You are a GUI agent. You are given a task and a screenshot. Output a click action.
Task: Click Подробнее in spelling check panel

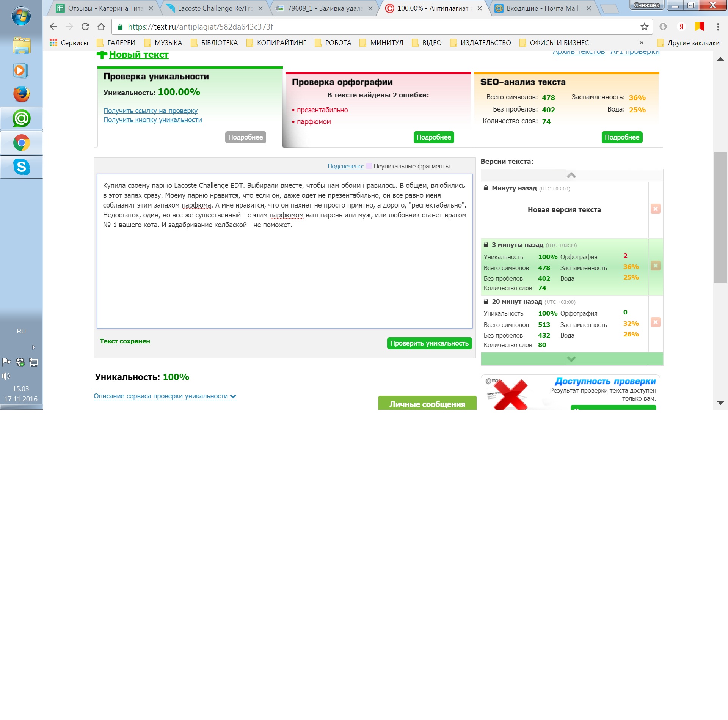click(434, 137)
